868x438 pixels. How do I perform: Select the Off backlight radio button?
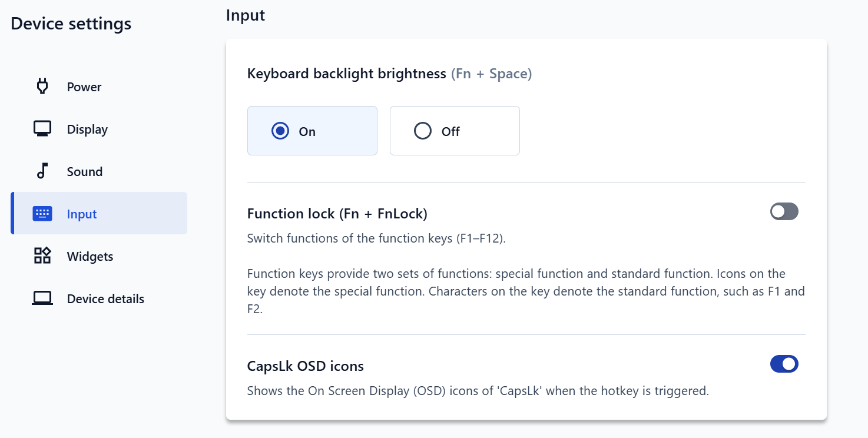(423, 131)
